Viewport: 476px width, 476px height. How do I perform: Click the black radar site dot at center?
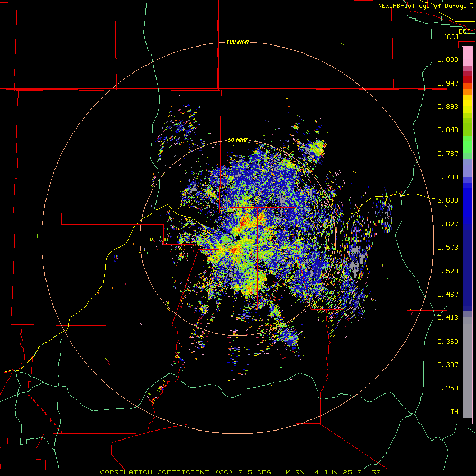237,237
